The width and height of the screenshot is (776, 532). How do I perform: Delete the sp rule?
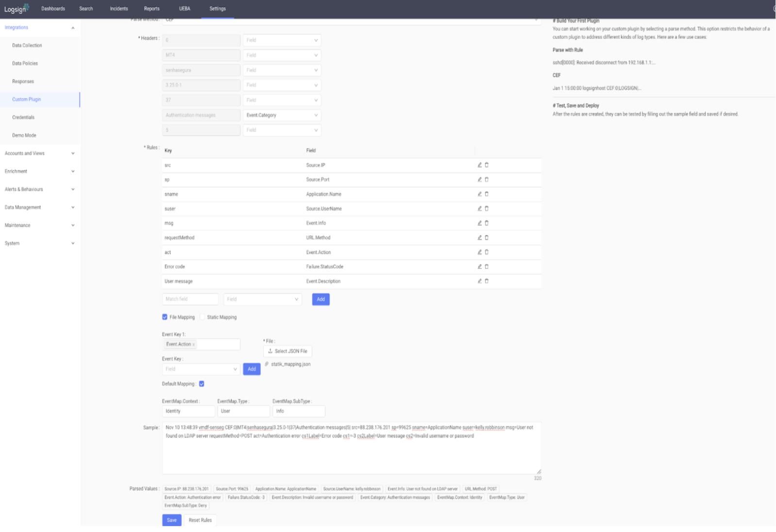tap(487, 180)
